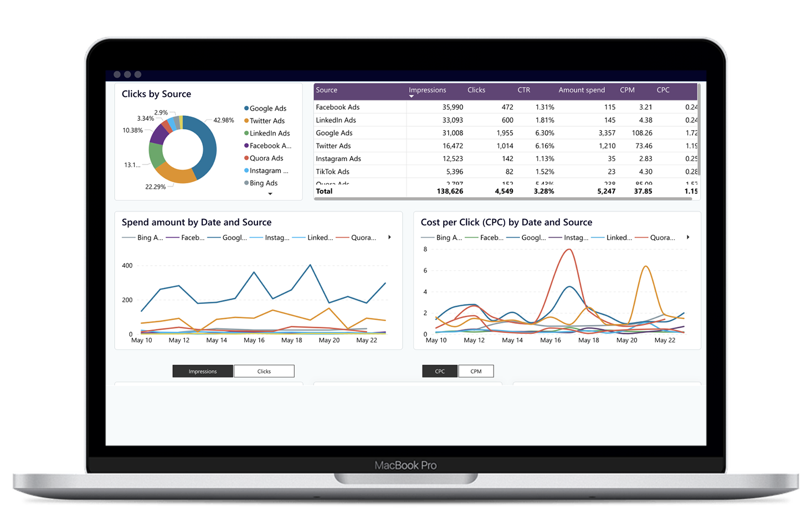Click Cost per Click (CPC) chart title
Screen dimensions: 812x516
tap(506, 223)
